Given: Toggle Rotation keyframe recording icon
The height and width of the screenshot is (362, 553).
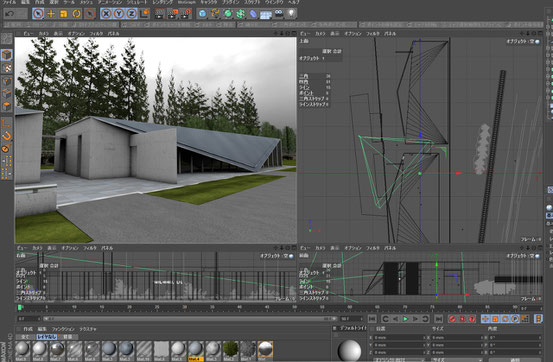Looking at the screenshot, I should 505,319.
